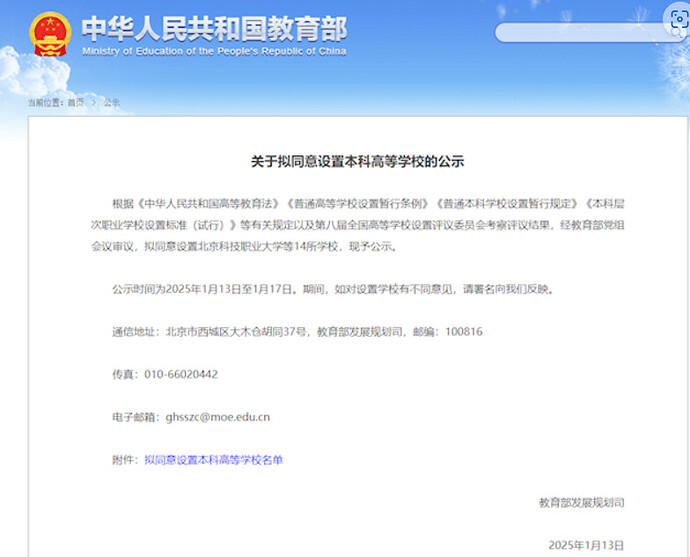Open attachment 拟同意设置本科高等学校名单

click(x=213, y=460)
